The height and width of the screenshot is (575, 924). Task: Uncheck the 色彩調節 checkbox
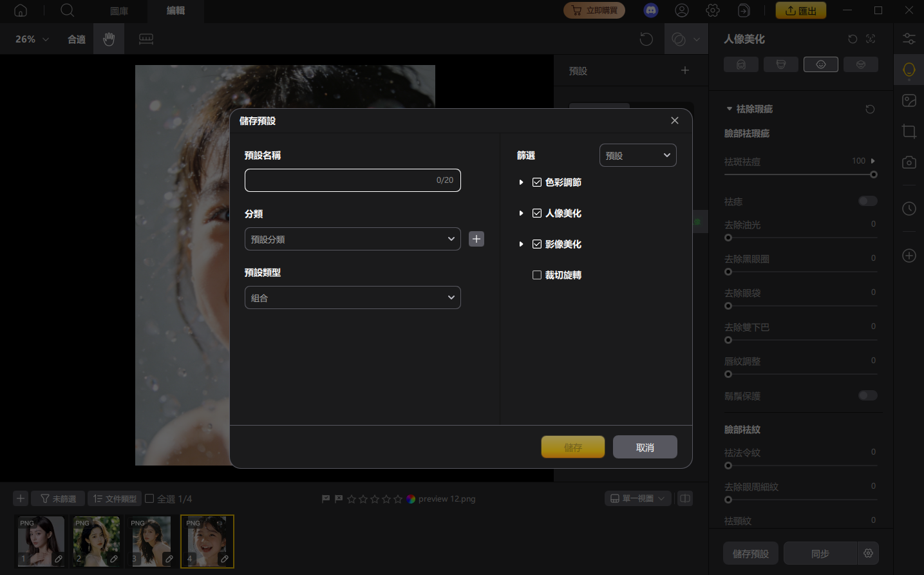click(x=537, y=182)
